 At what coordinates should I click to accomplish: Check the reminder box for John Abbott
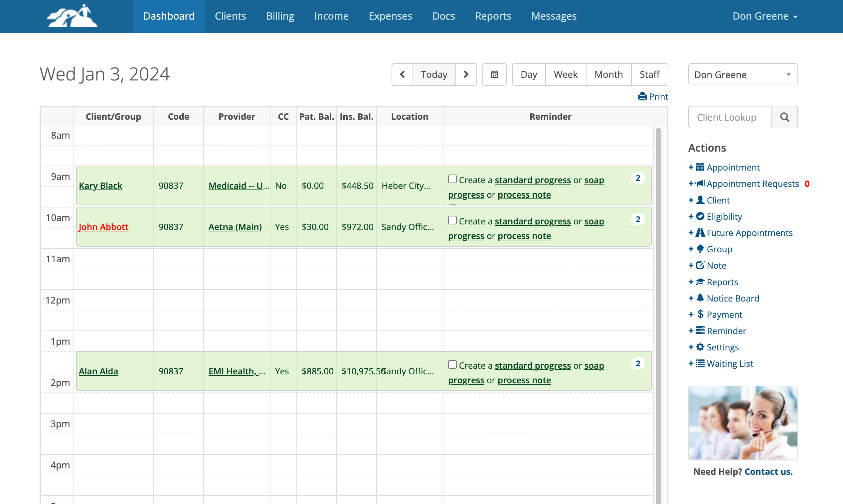(452, 220)
